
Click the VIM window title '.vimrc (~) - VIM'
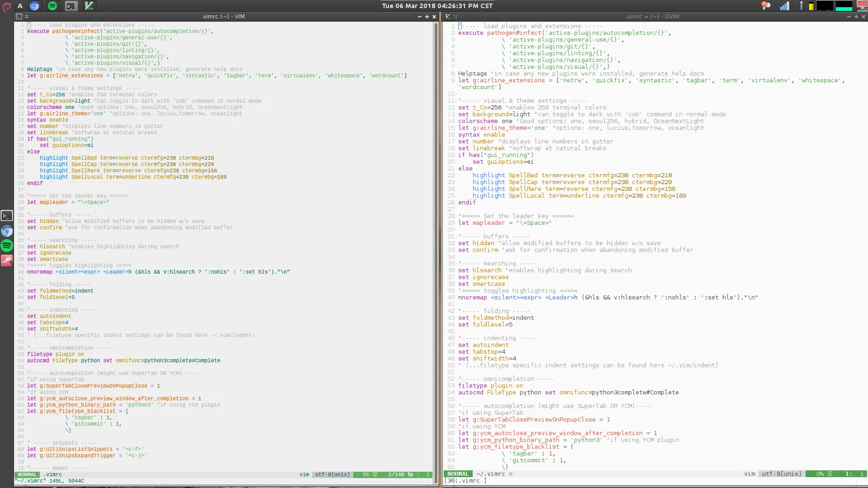223,16
